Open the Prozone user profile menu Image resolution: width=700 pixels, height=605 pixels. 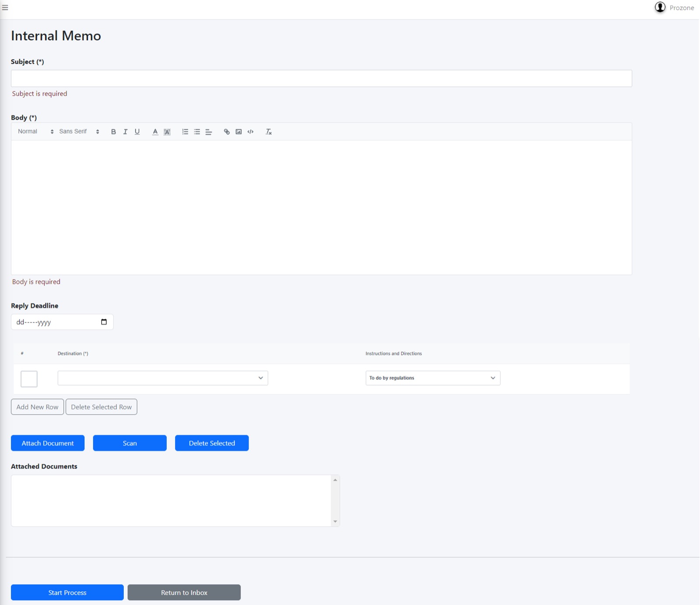[x=674, y=7]
